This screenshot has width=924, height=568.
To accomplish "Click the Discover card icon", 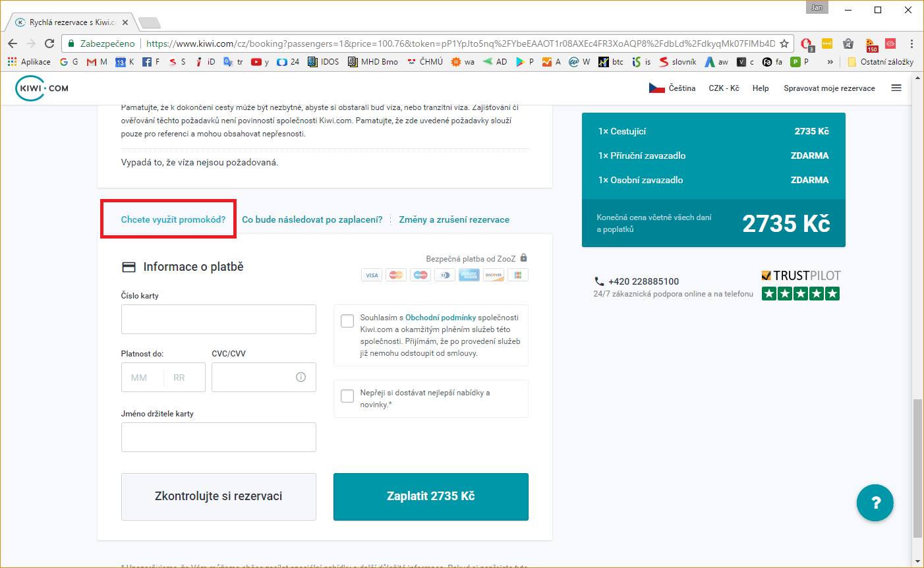I will [494, 275].
